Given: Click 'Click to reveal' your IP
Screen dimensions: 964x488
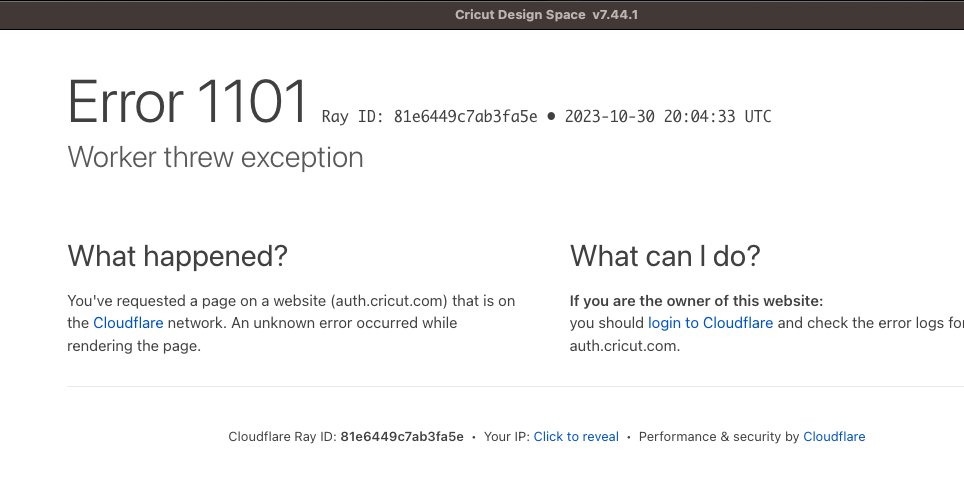Looking at the screenshot, I should (x=576, y=437).
